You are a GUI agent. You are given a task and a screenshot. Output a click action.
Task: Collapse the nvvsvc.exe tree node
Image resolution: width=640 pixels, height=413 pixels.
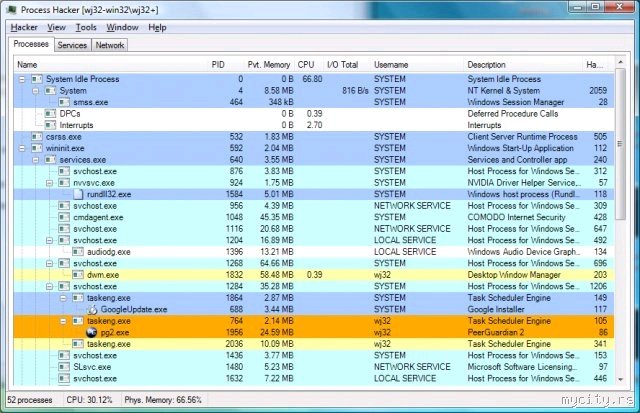point(50,183)
